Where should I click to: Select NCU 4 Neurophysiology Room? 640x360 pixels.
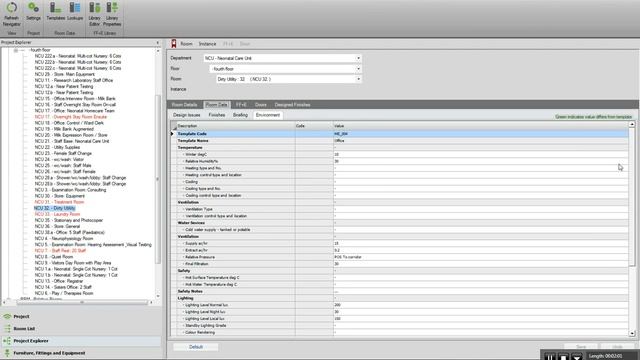click(64, 238)
